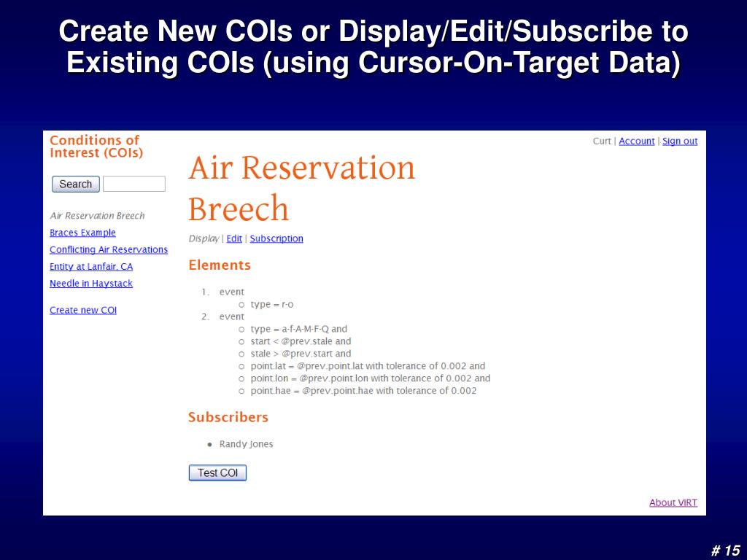Click the 'type = r-o' condition

[x=272, y=304]
